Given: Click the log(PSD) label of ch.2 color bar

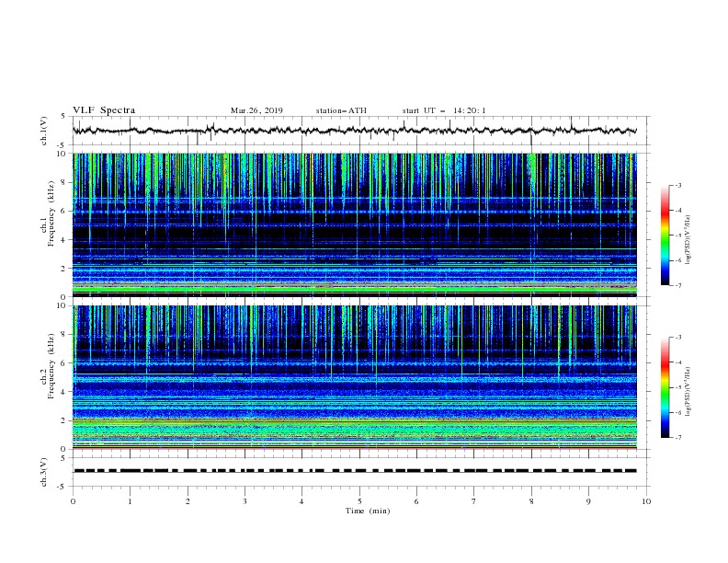Looking at the screenshot, I should pos(688,391).
